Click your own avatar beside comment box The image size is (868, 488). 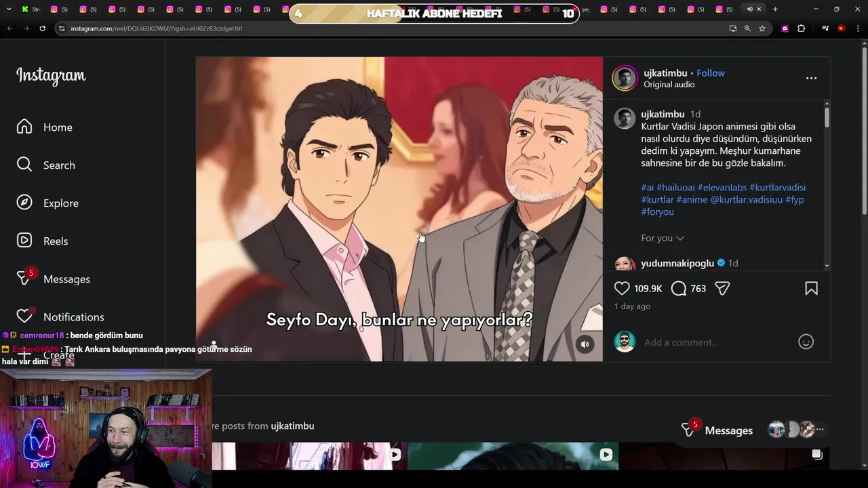625,342
